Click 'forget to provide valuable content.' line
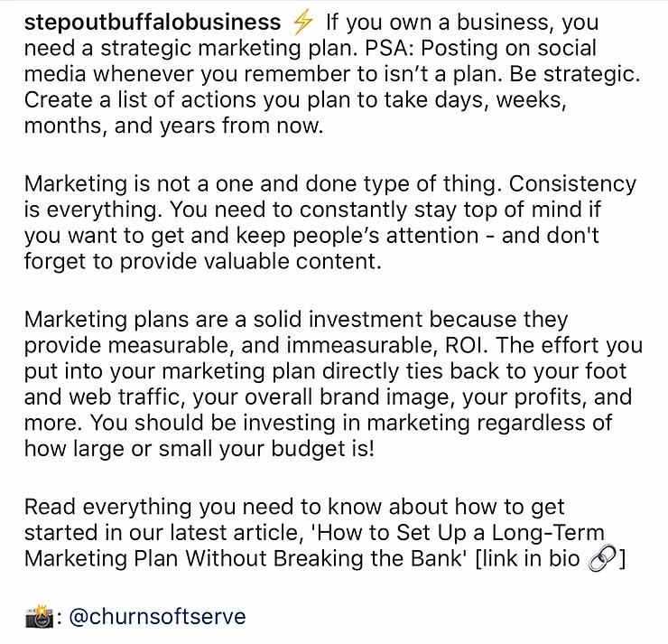 click(x=202, y=261)
